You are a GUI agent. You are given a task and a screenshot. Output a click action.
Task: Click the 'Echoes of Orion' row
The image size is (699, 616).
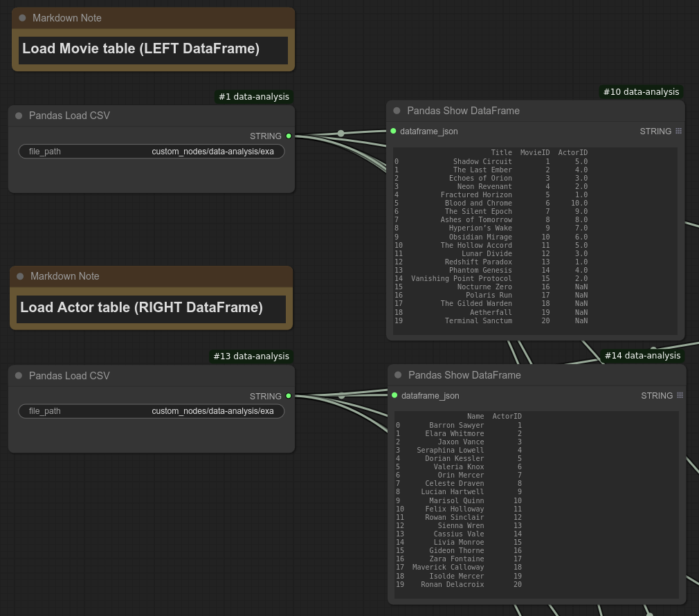(x=491, y=179)
